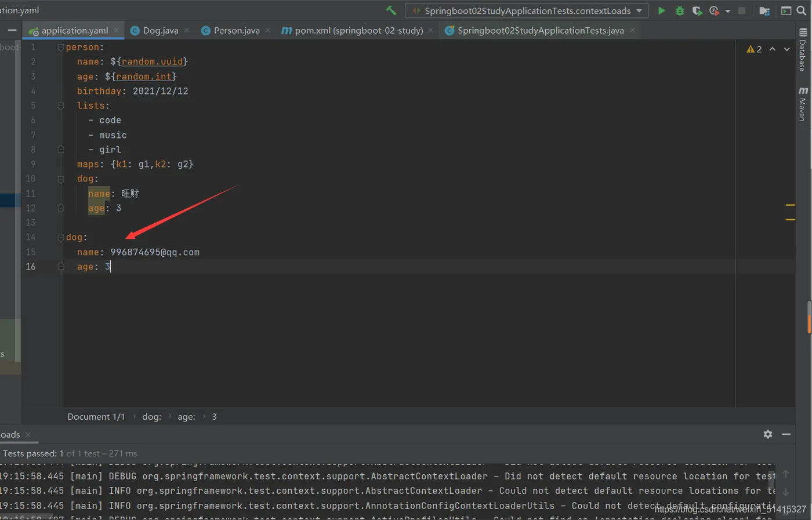The width and height of the screenshot is (812, 520).
Task: Run with Coverage icon
Action: click(697, 10)
